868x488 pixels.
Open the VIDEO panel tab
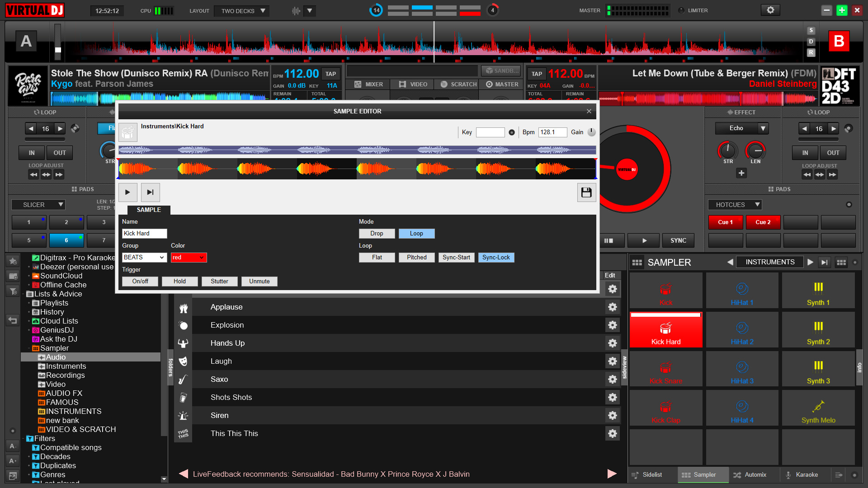(x=413, y=84)
